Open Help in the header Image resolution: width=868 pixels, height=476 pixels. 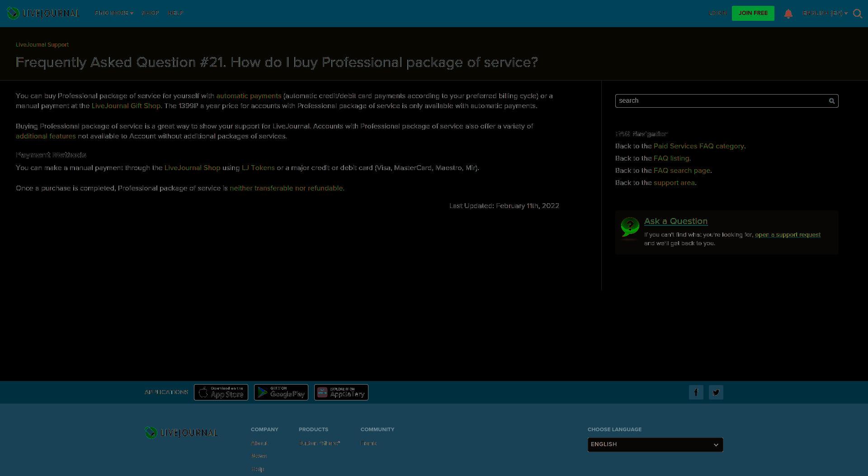coord(175,13)
